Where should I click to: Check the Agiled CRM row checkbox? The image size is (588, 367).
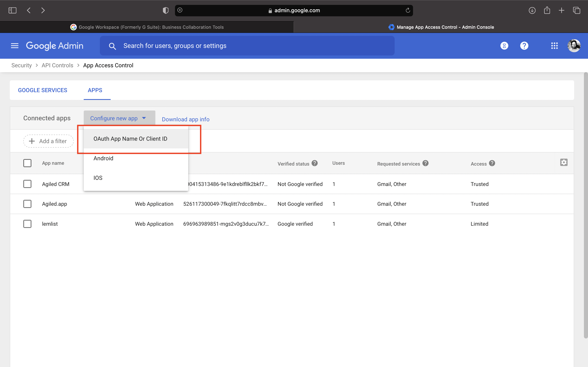pos(27,184)
